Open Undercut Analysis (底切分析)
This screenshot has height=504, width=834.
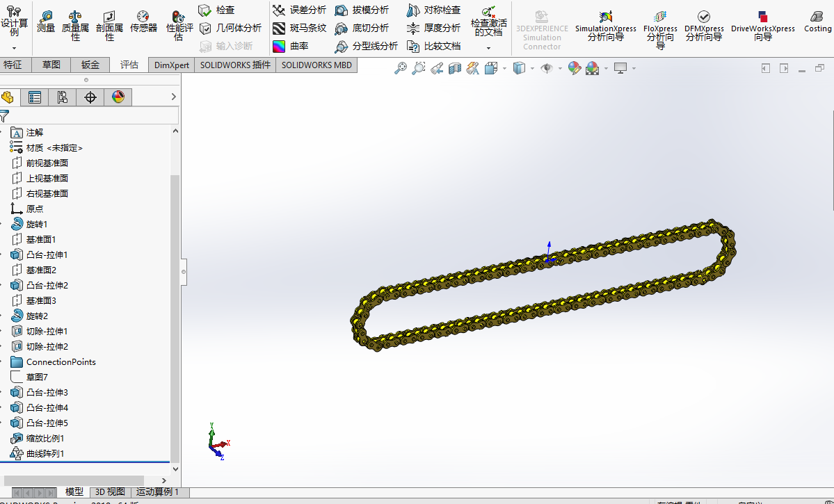362,29
